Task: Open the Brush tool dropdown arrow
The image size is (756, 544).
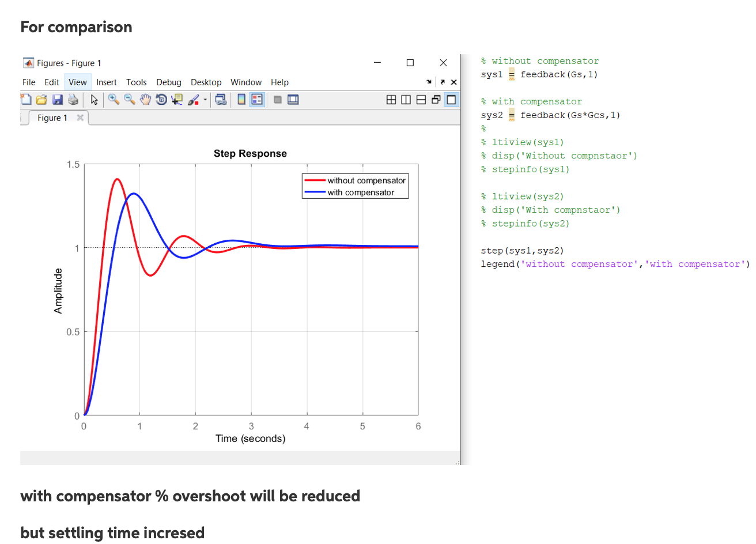Action: [x=205, y=99]
